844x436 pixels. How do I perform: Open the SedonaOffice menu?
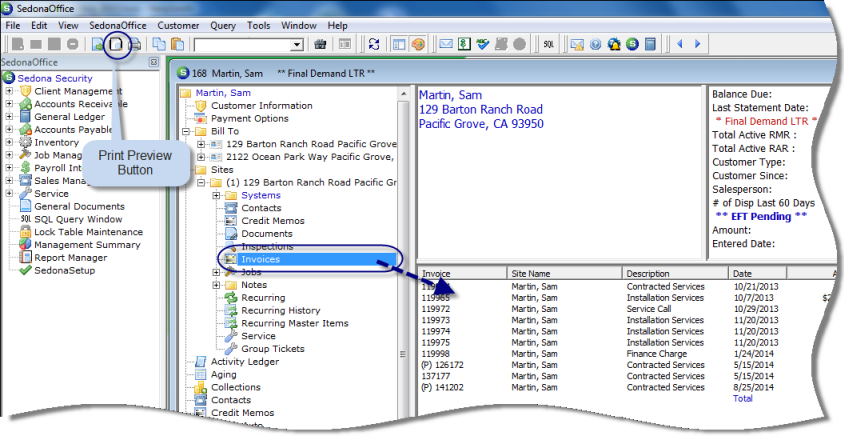tap(118, 25)
